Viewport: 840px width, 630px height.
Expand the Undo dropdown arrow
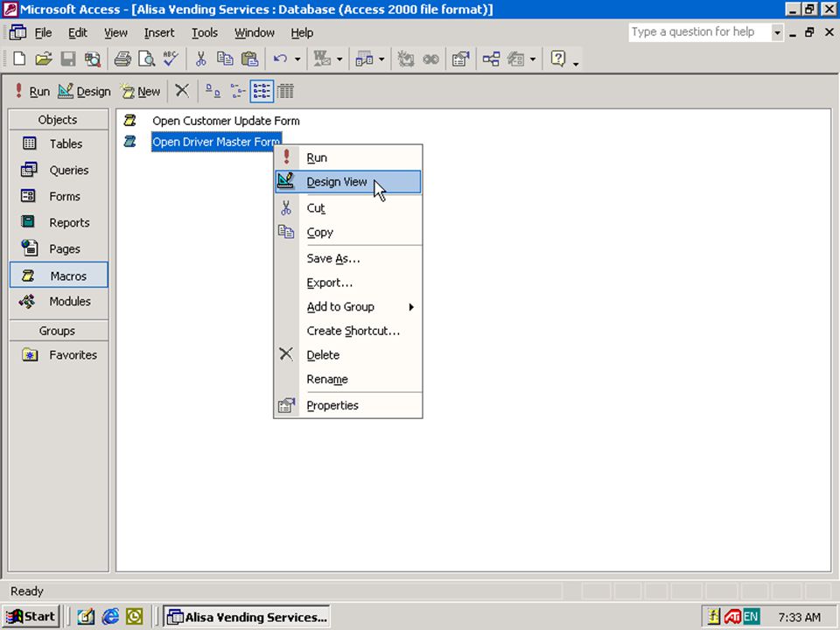point(297,59)
